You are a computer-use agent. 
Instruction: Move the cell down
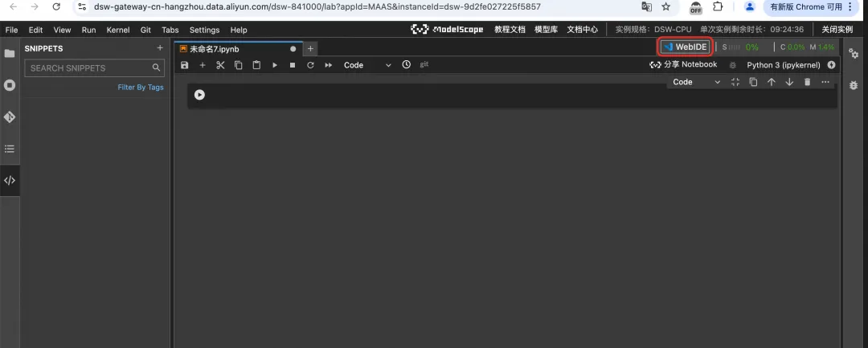coord(789,82)
